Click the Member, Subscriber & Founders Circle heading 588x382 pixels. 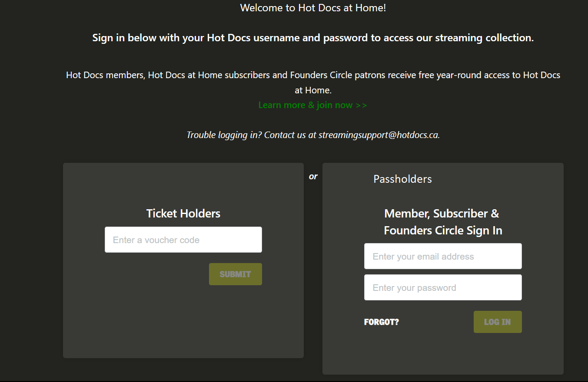click(443, 222)
